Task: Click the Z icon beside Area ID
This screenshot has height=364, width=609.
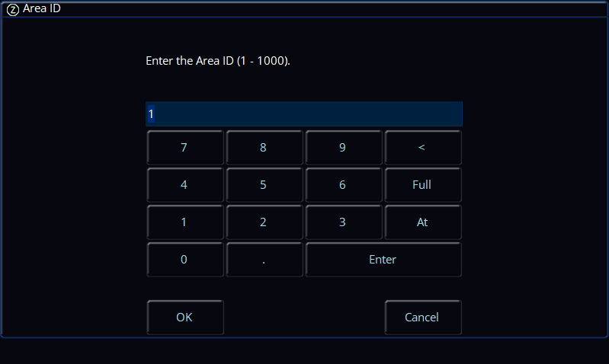Action: point(13,10)
